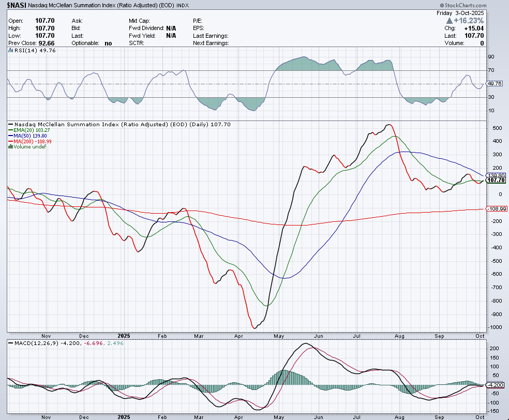Click the Aug label on main chart time axis
Image resolution: width=509 pixels, height=420 pixels.
(x=399, y=336)
